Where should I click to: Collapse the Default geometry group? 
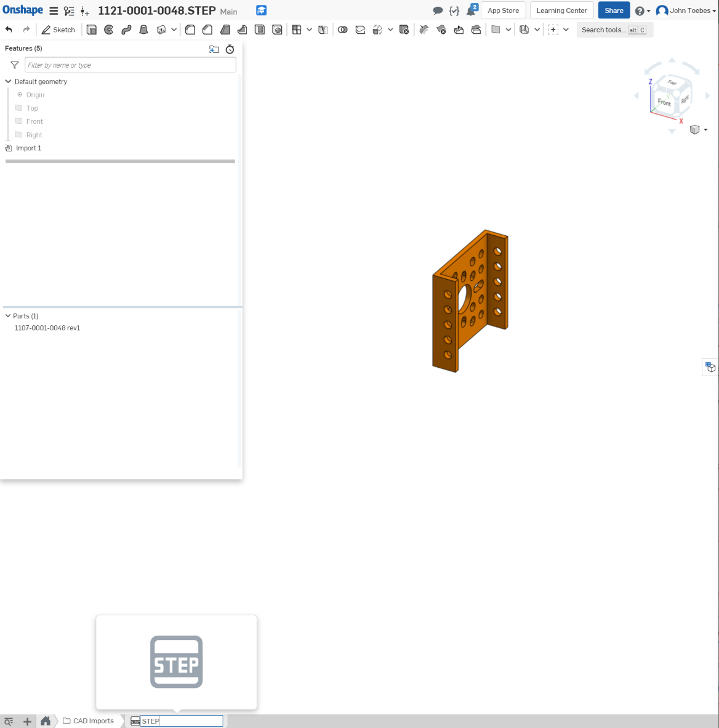(x=8, y=81)
